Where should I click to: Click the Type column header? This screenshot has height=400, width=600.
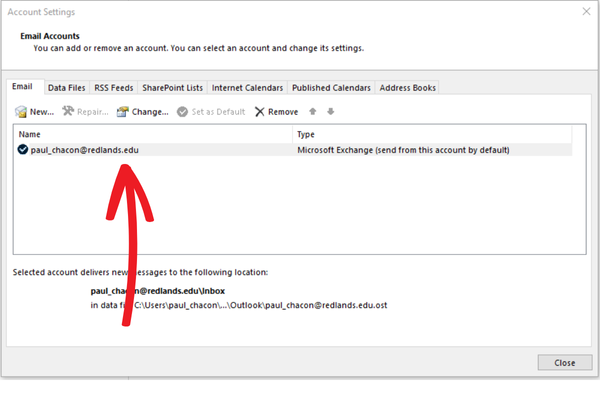pos(432,134)
